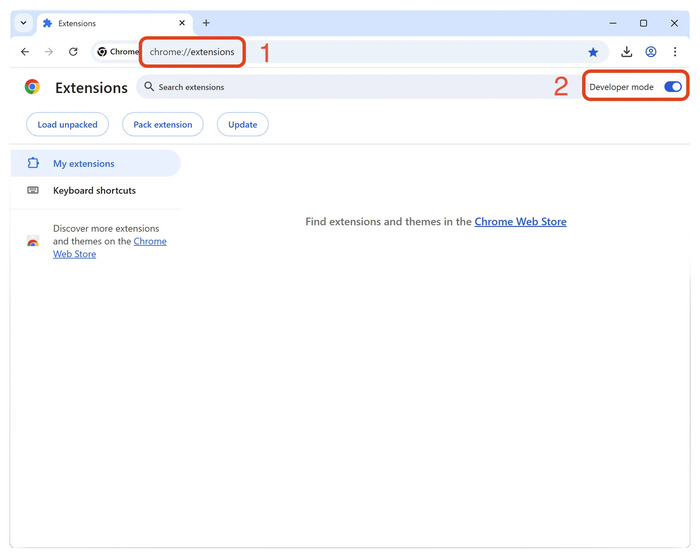Focus the Search extensions field

tap(357, 87)
